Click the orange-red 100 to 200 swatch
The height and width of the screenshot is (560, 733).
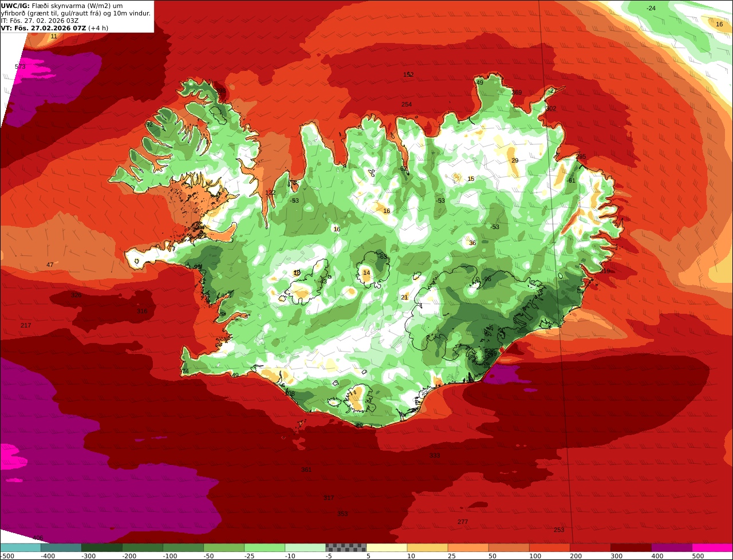point(549,547)
